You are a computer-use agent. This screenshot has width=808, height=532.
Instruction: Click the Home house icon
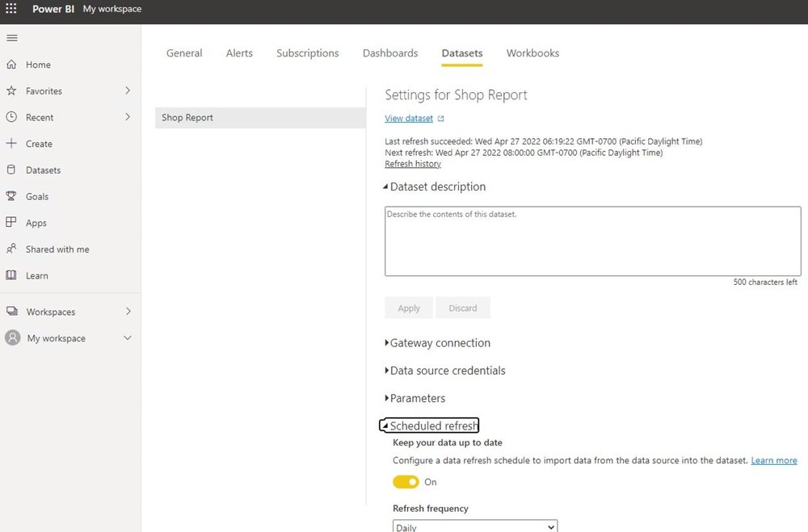point(11,65)
